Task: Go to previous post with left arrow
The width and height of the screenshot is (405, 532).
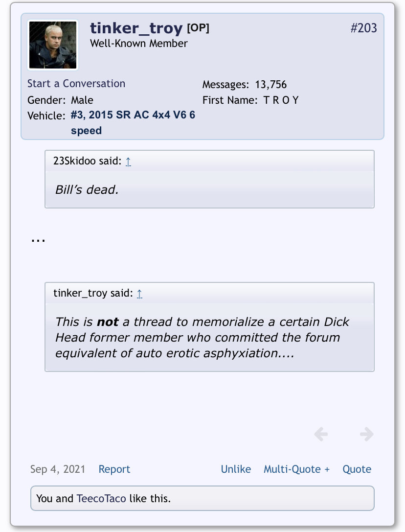Action: pyautogui.click(x=321, y=434)
